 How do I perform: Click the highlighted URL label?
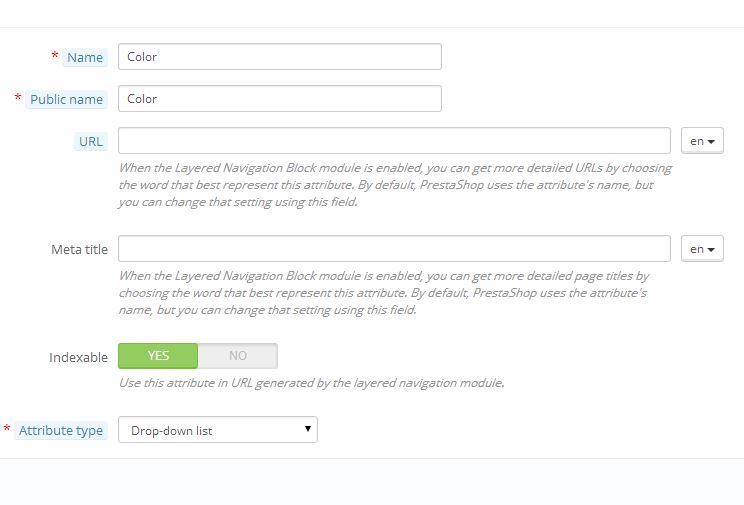pyautogui.click(x=90, y=142)
